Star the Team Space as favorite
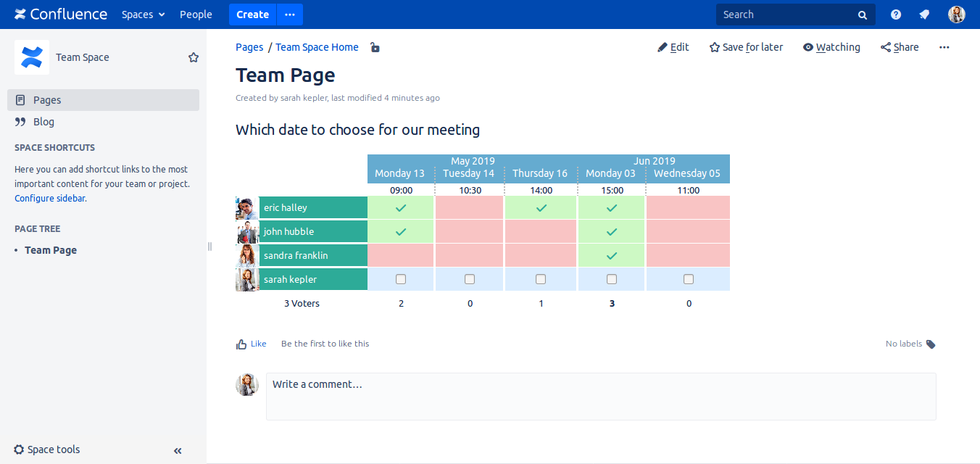The image size is (980, 464). [194, 57]
